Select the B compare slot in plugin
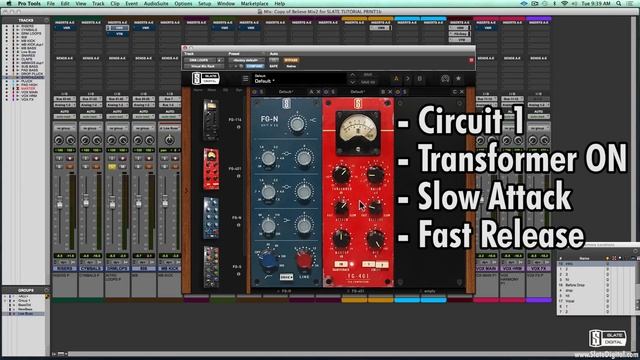Viewport: 640px width, 360px height. pyautogui.click(x=419, y=78)
